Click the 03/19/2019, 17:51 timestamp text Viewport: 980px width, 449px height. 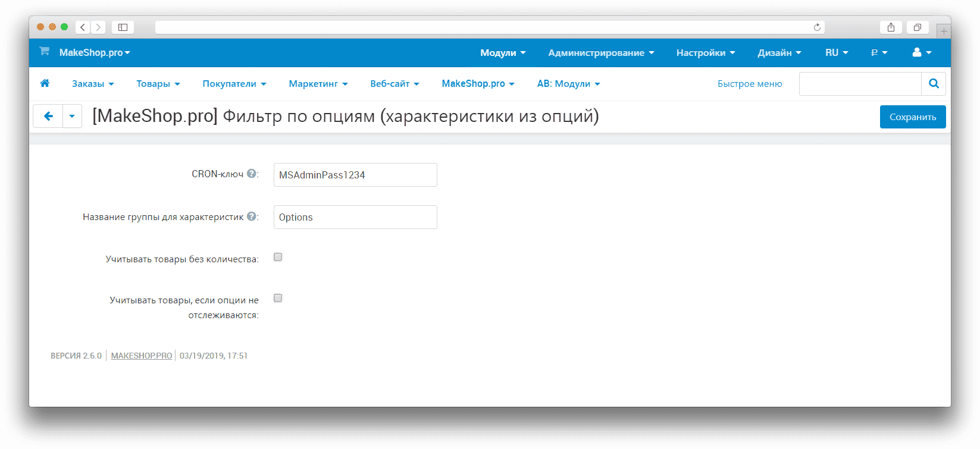[214, 356]
